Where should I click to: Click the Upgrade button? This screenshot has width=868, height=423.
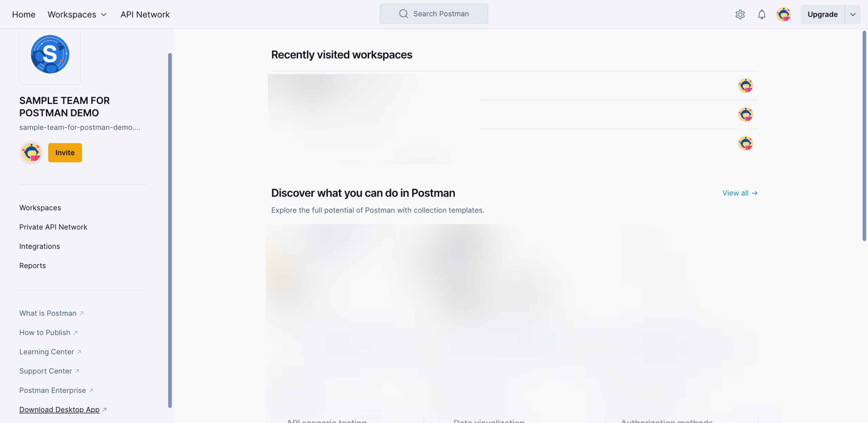pos(822,14)
